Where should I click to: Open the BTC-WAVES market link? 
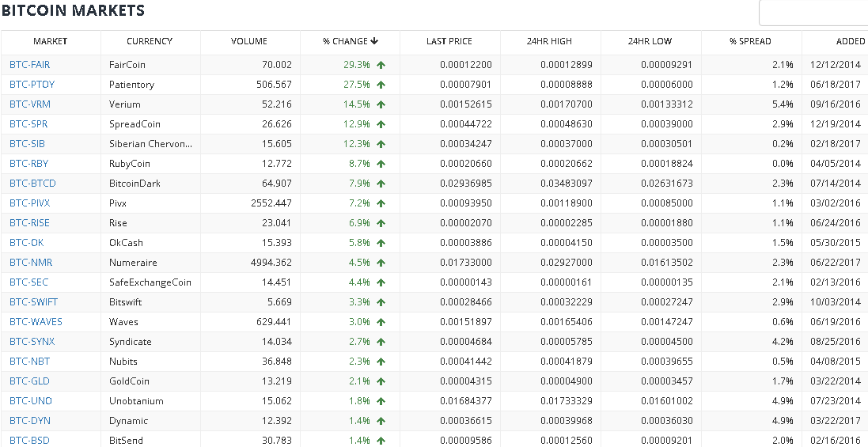36,322
